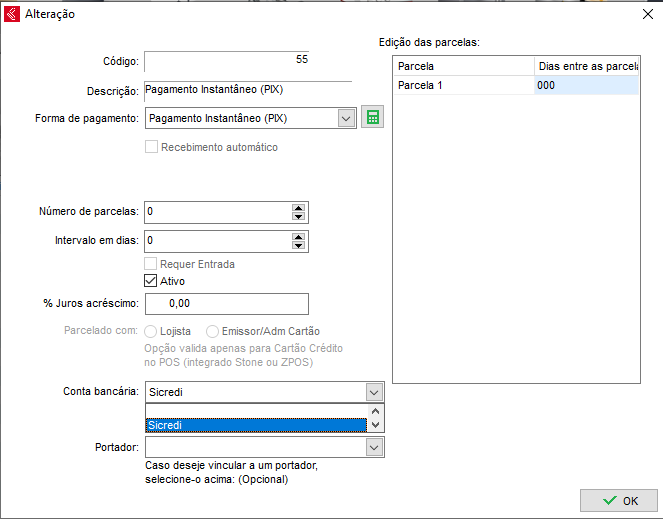Click the Código input field
The height and width of the screenshot is (519, 663).
227,61
